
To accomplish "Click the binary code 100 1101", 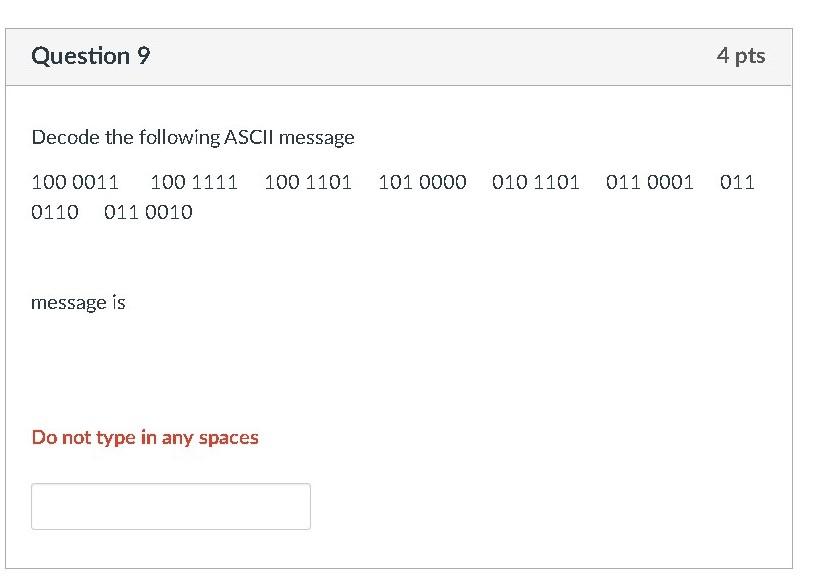I will pos(308,182).
